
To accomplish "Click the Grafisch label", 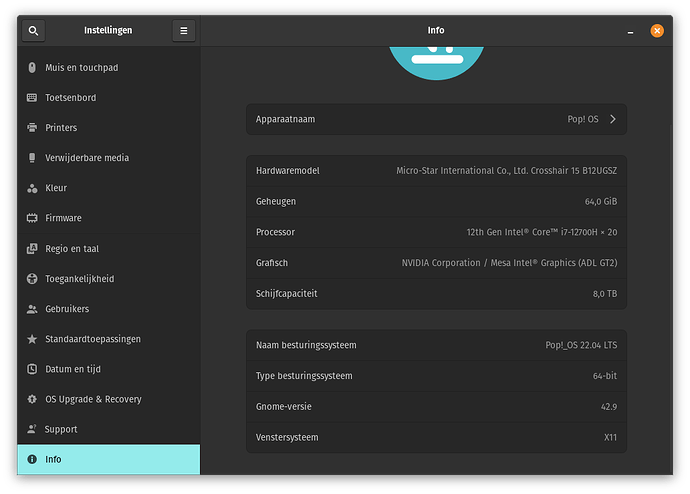I will pyautogui.click(x=272, y=263).
